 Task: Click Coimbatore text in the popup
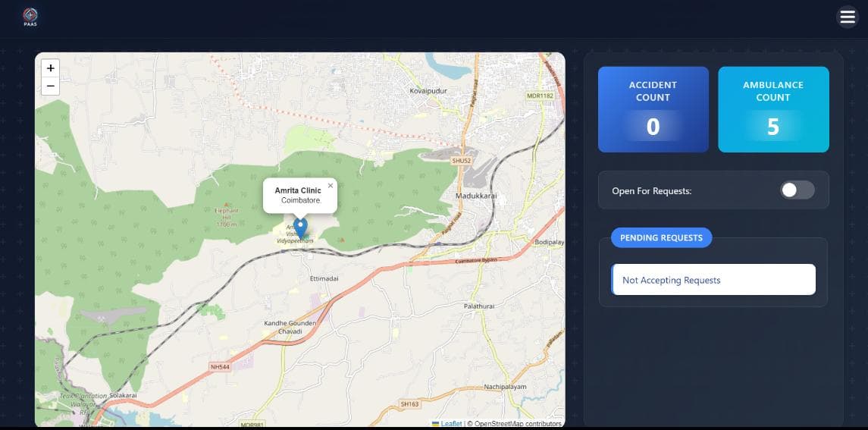[301, 200]
